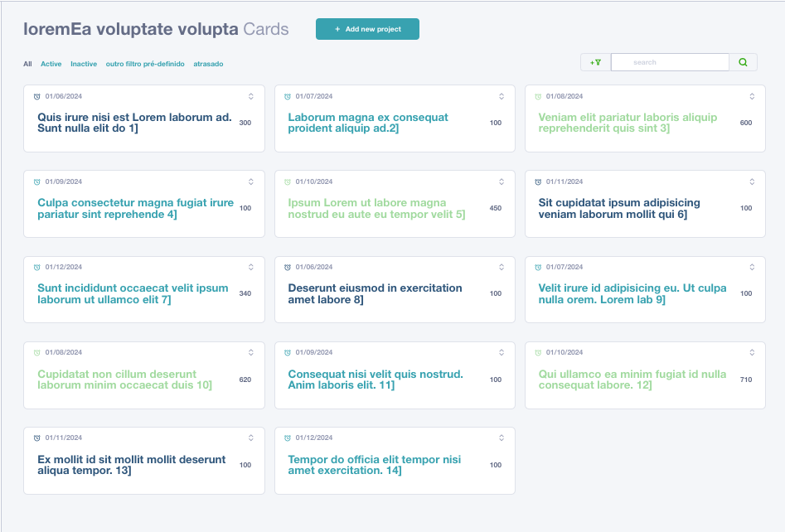Viewport: 785px width, 532px height.
Task: Click clock icon on Deserunt eiusmod card 8
Action: click(x=288, y=268)
